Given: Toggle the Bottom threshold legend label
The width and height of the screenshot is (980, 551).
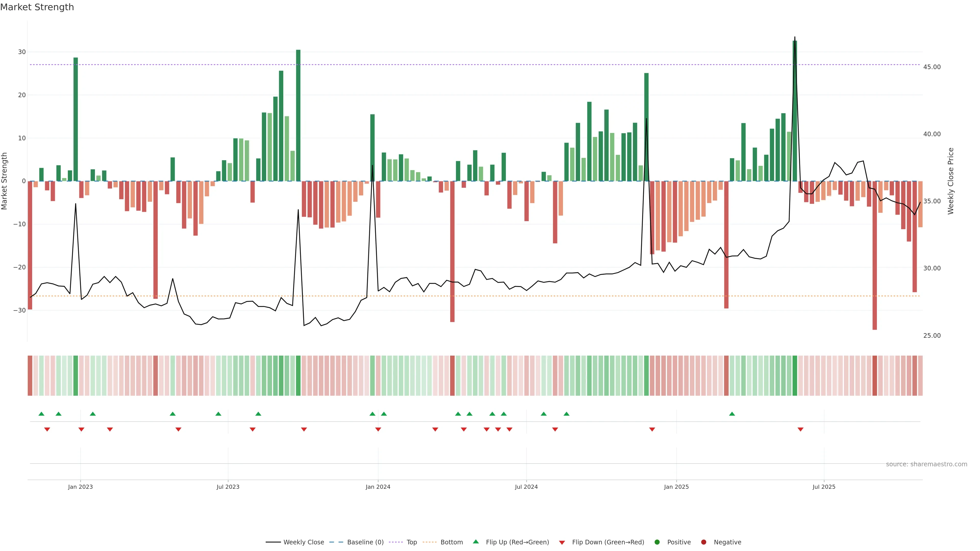Looking at the screenshot, I should (451, 542).
